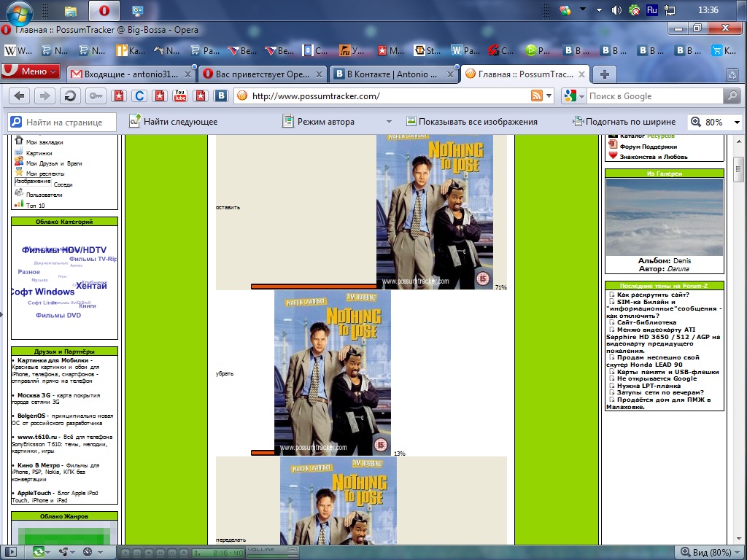
Task: Go back with the Back arrow button
Action: point(19,96)
